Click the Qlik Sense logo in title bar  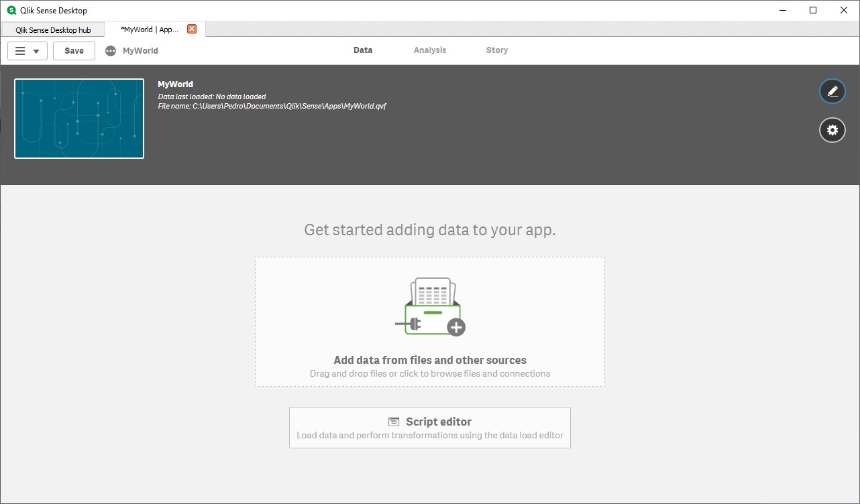(11, 10)
